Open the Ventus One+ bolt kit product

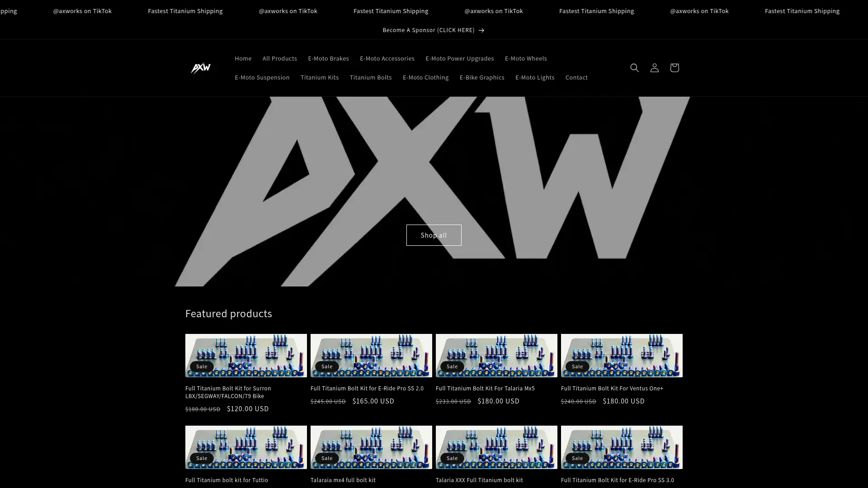612,388
